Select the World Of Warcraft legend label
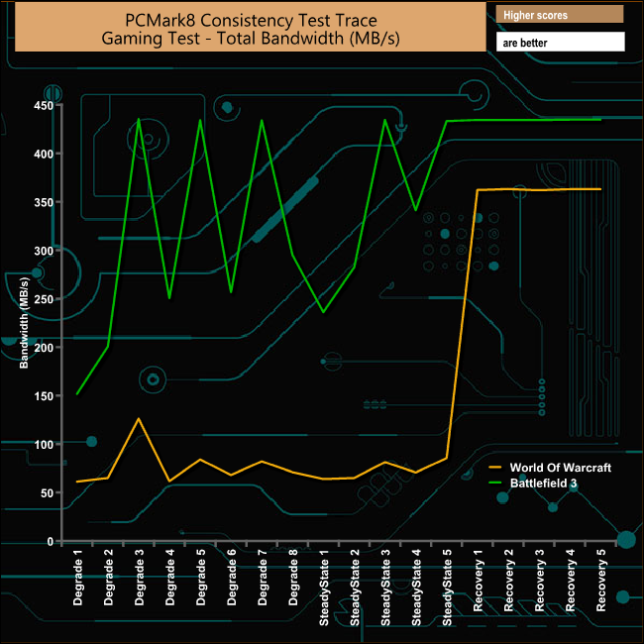Image resolution: width=644 pixels, height=644 pixels. [x=560, y=468]
